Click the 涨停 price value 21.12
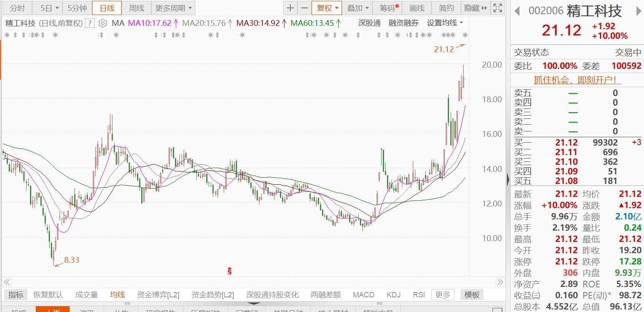Image resolution: width=644 pixels, height=312 pixels. coord(567,262)
